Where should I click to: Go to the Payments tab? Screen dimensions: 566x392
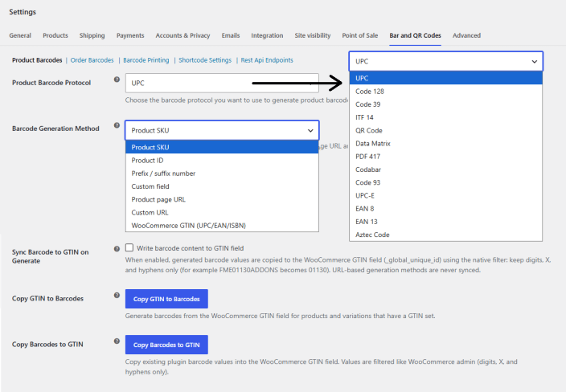(x=130, y=35)
